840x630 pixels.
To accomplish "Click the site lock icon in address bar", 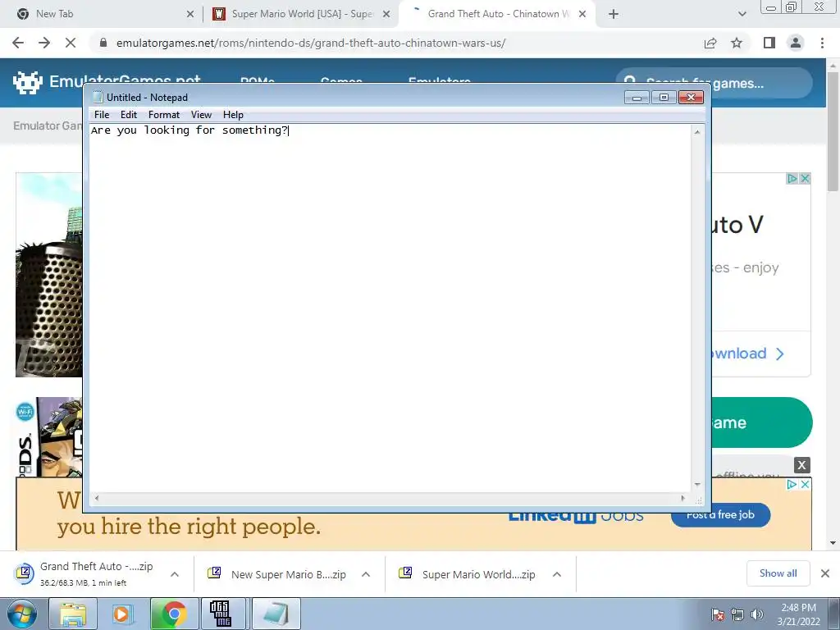I will [103, 43].
